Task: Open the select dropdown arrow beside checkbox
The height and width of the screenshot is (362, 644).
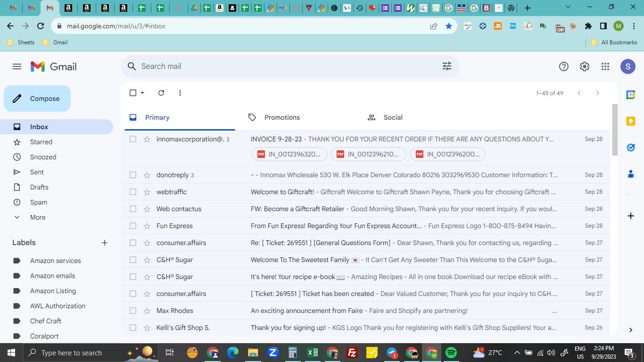Action: point(142,93)
